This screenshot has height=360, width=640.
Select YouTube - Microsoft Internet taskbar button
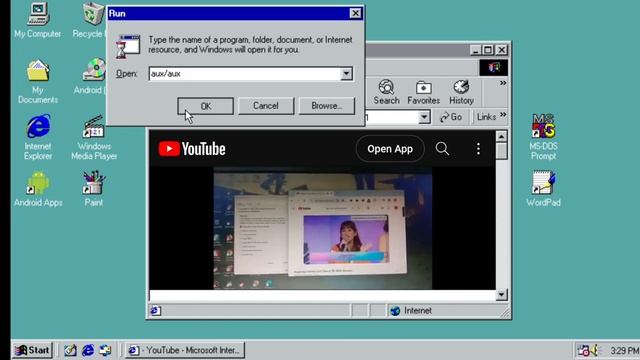pos(184,350)
